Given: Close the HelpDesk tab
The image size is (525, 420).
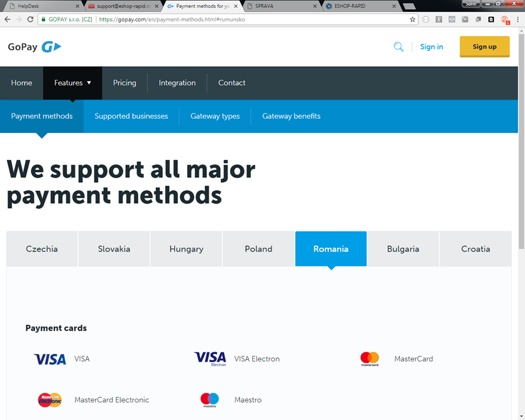Looking at the screenshot, I should [77, 6].
